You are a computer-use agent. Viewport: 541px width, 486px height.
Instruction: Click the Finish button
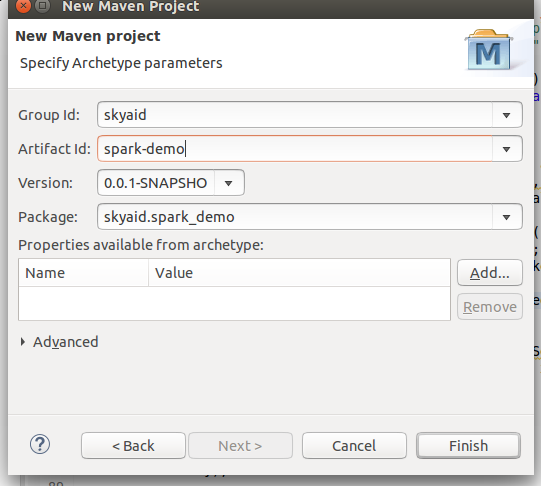(468, 446)
